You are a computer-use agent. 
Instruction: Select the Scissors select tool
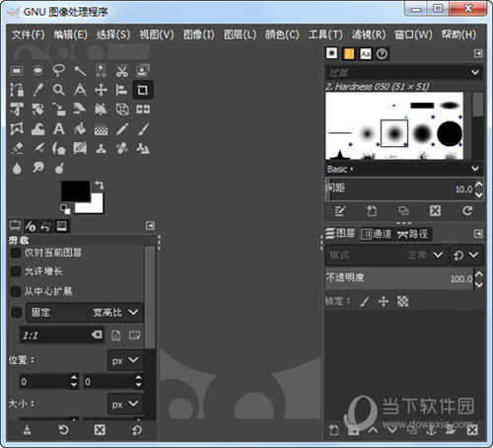click(121, 71)
